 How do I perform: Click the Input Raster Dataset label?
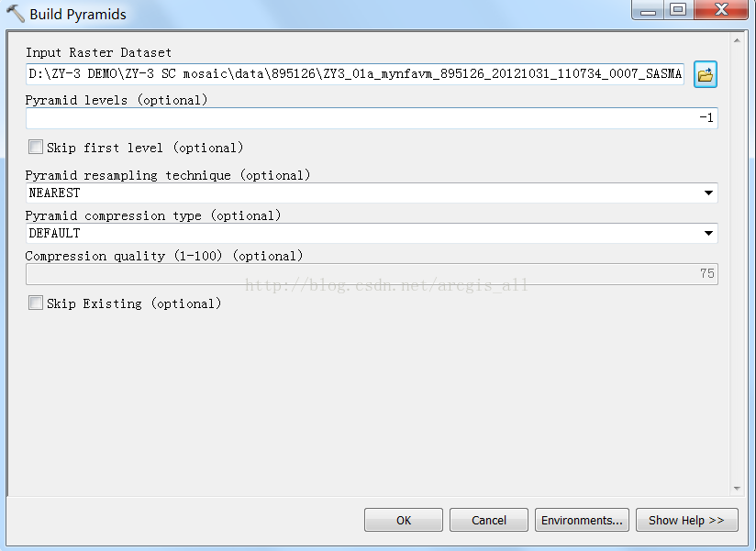(x=98, y=52)
